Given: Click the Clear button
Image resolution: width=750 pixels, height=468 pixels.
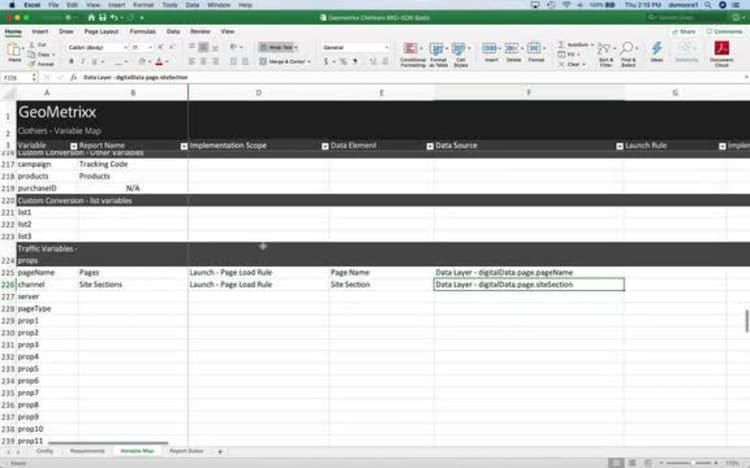Looking at the screenshot, I should tap(572, 64).
